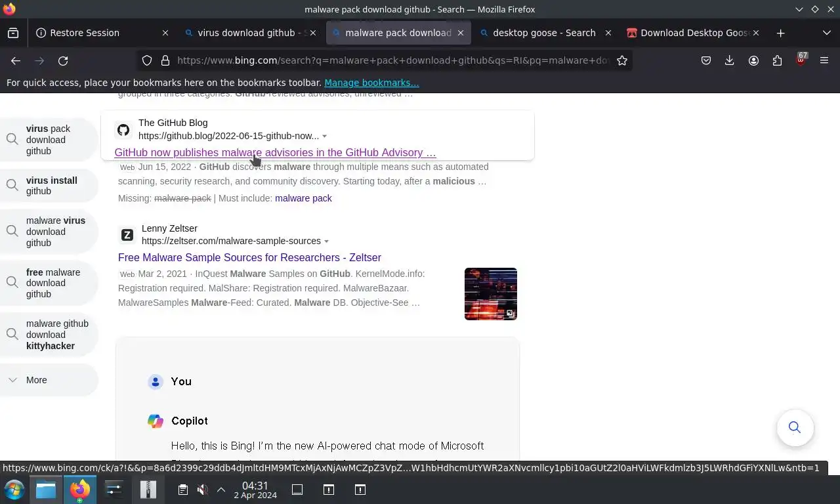Open the Downloads panel
Image resolution: width=840 pixels, height=504 pixels.
coord(729,60)
